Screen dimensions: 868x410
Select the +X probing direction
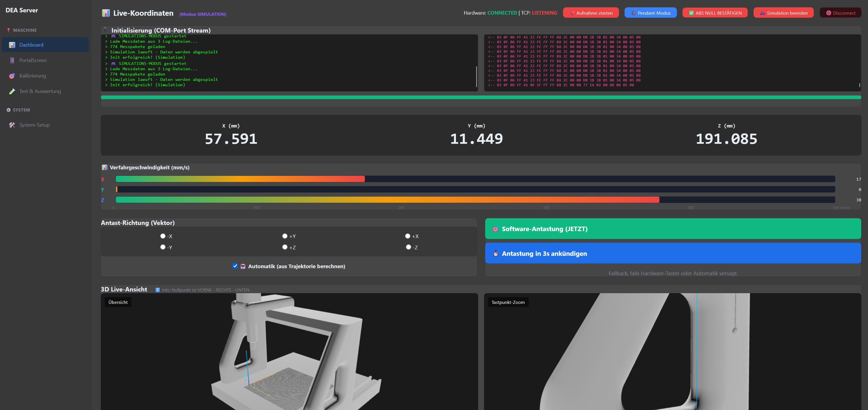408,236
